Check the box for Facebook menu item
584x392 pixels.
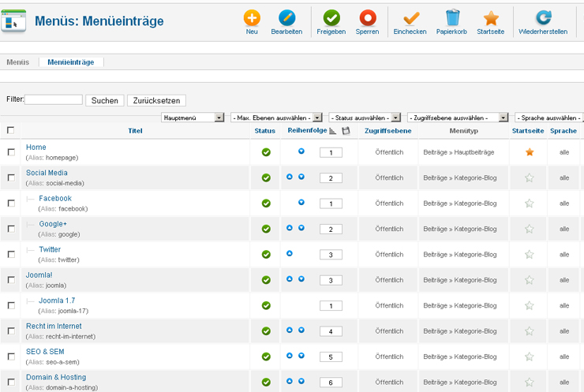coord(11,203)
